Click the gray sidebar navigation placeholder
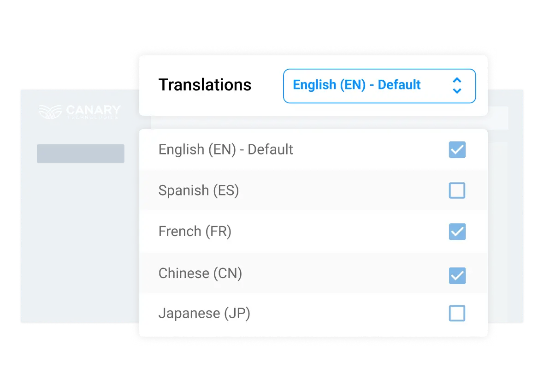Image resolution: width=544 pixels, height=392 pixels. [80, 153]
